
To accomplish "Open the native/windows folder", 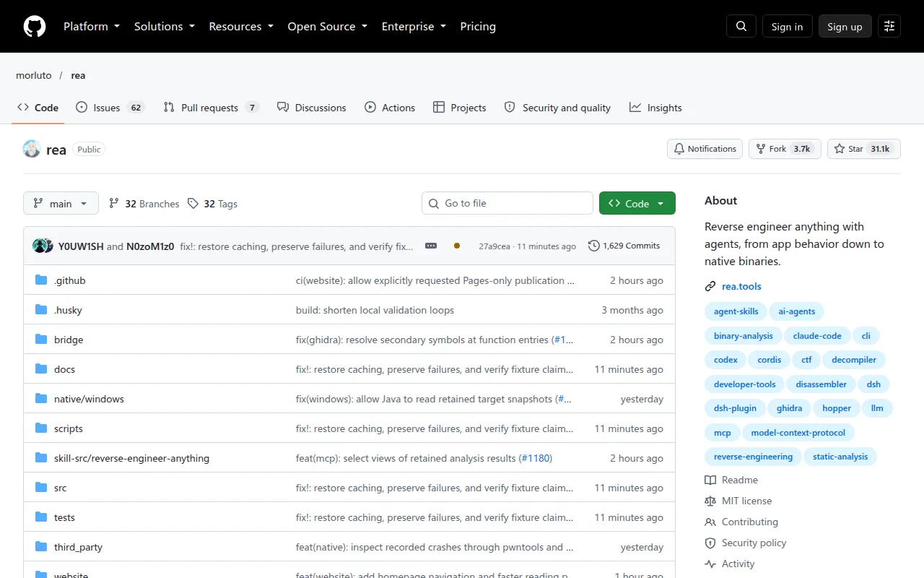I will coord(89,399).
